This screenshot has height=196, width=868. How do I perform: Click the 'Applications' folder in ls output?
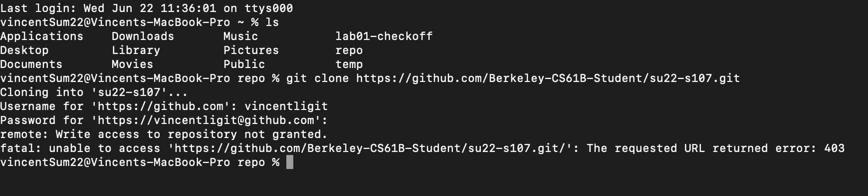42,36
